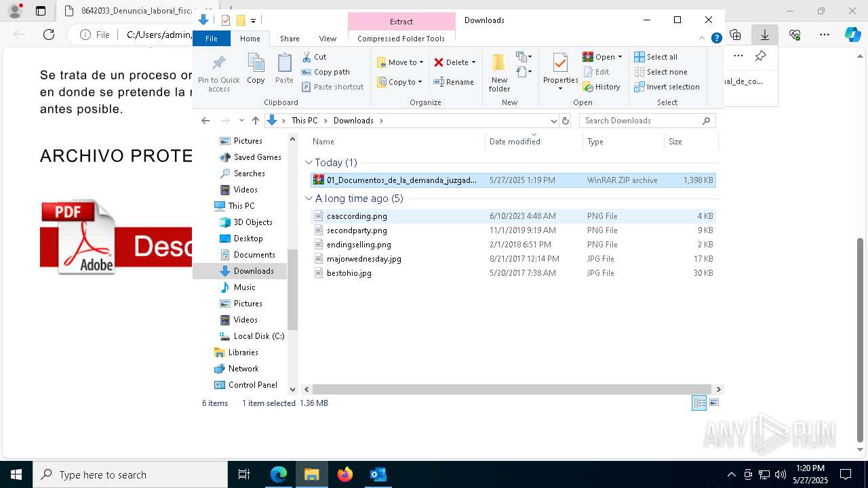Image resolution: width=868 pixels, height=488 pixels.
Task: Open the File tab
Action: [212, 39]
